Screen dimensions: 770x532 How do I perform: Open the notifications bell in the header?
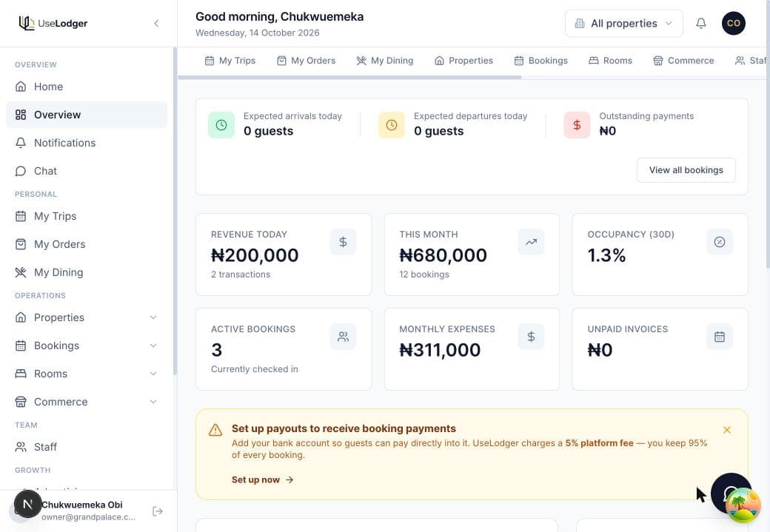point(700,23)
